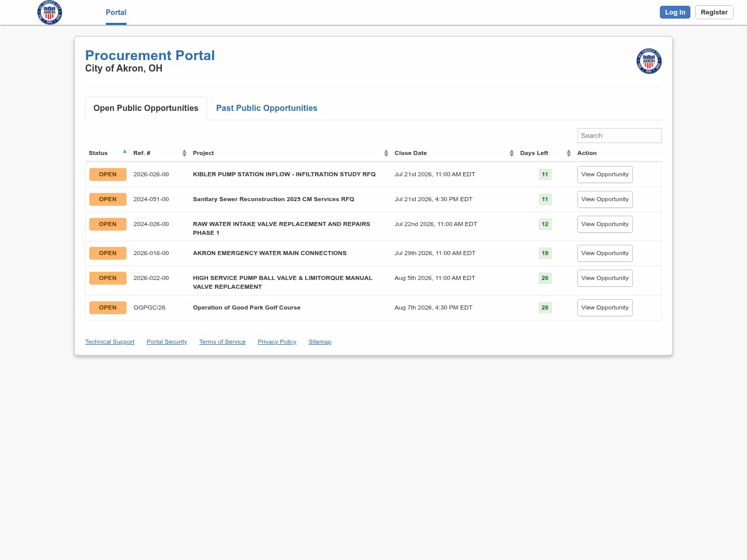Sort by Project column arrows
This screenshot has width=747, height=560.
pyautogui.click(x=386, y=153)
